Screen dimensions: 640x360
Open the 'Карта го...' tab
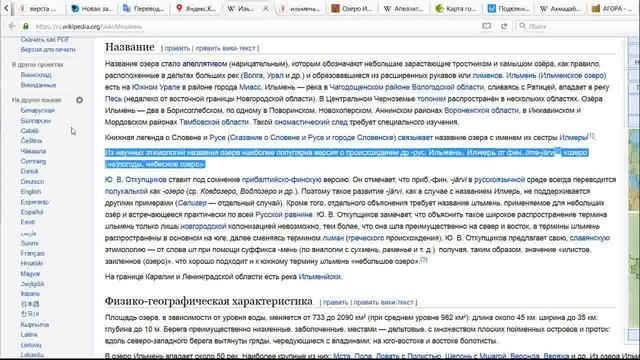[x=456, y=8]
